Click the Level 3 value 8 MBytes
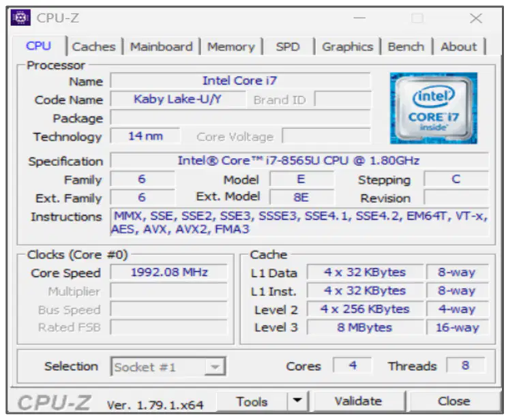Image resolution: width=506 pixels, height=420 pixels. pyautogui.click(x=365, y=327)
